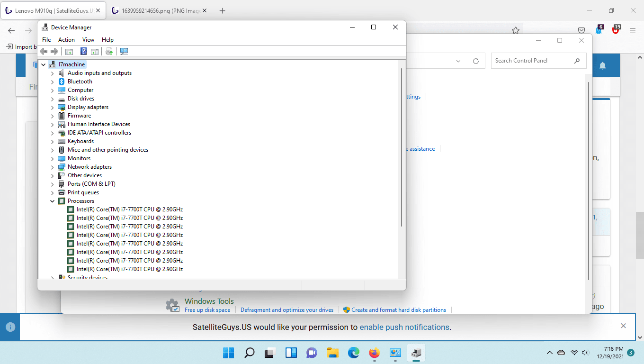Expand the Ports (COM & LPT) chevron
The image size is (644, 364).
click(53, 184)
